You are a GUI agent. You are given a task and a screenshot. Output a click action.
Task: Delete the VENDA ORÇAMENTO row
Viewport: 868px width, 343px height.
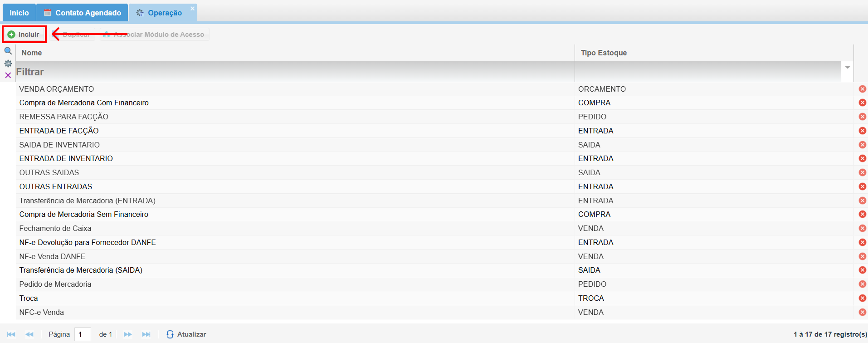(x=862, y=89)
